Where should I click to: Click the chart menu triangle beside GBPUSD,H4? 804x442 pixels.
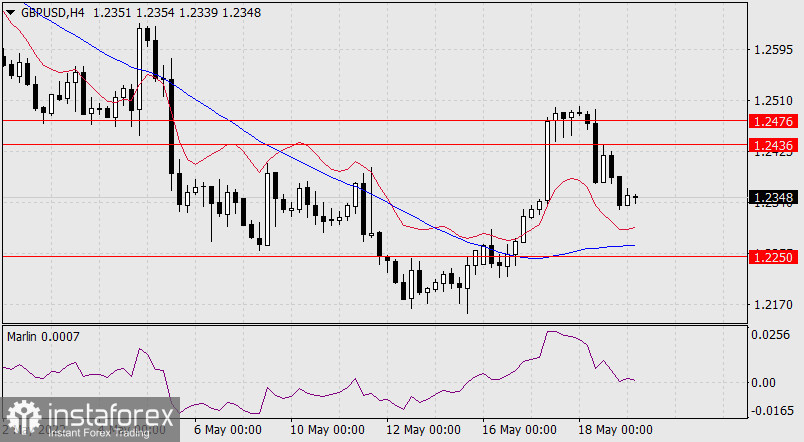point(10,13)
